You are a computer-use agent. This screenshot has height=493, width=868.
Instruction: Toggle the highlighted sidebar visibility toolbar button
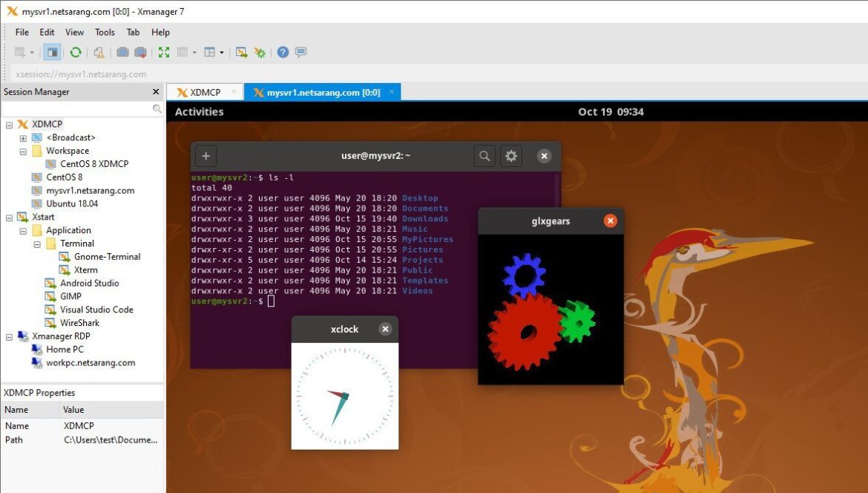pyautogui.click(x=51, y=52)
